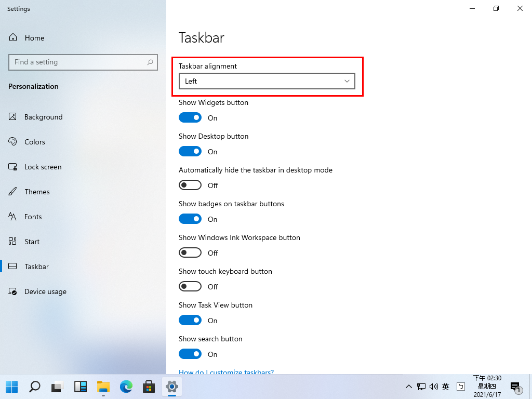Click the Fonts icon
The width and height of the screenshot is (532, 399).
coord(12,217)
